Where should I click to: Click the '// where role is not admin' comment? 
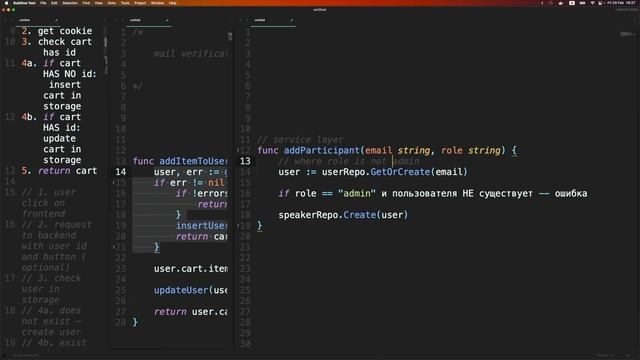click(349, 161)
